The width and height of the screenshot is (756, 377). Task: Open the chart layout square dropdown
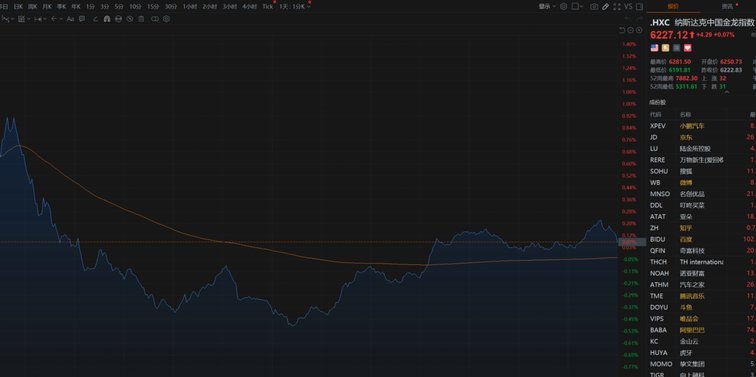pos(577,7)
